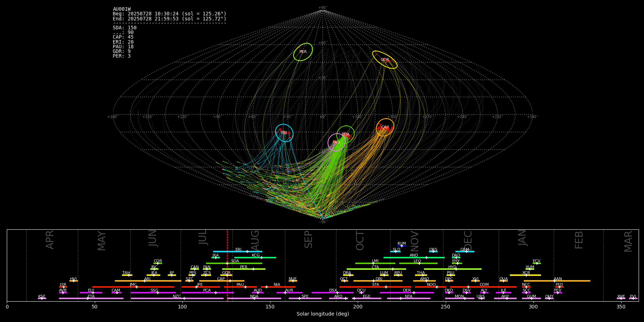This screenshot has height=322, width=644.
Task: Click the LYR shower bar in timeline
Action: coord(63,287)
